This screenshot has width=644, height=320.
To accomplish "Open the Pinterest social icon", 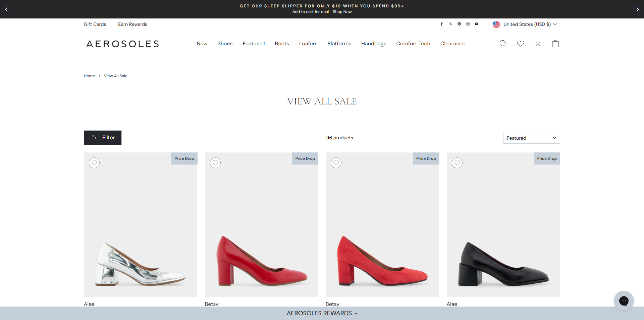I will pos(459,24).
